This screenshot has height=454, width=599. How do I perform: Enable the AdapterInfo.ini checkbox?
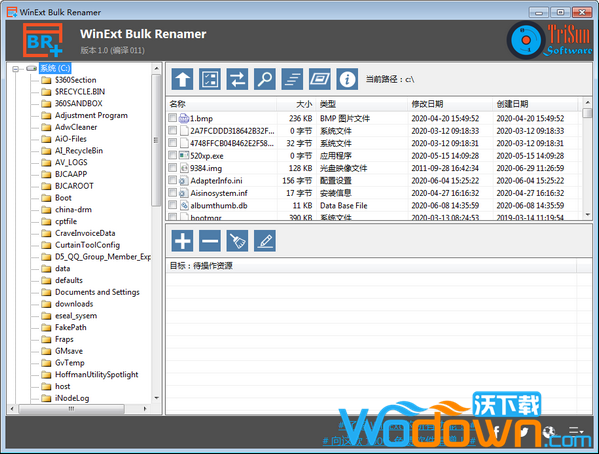(173, 180)
